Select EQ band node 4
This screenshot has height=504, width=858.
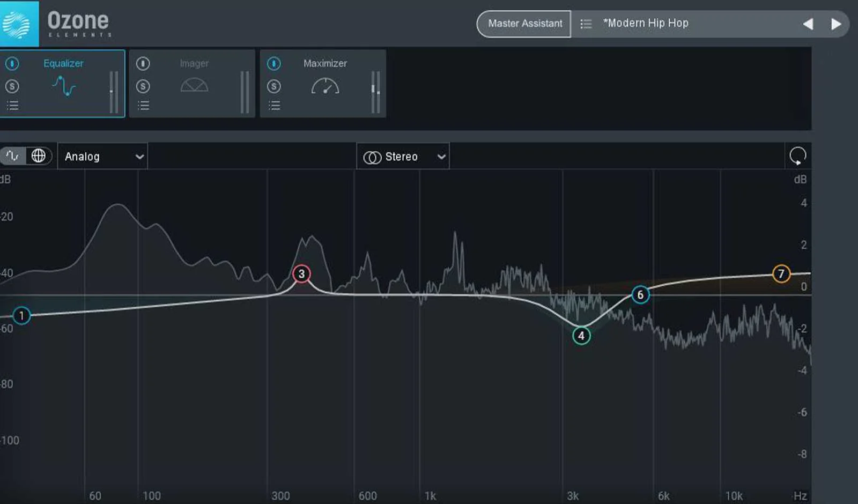[581, 336]
